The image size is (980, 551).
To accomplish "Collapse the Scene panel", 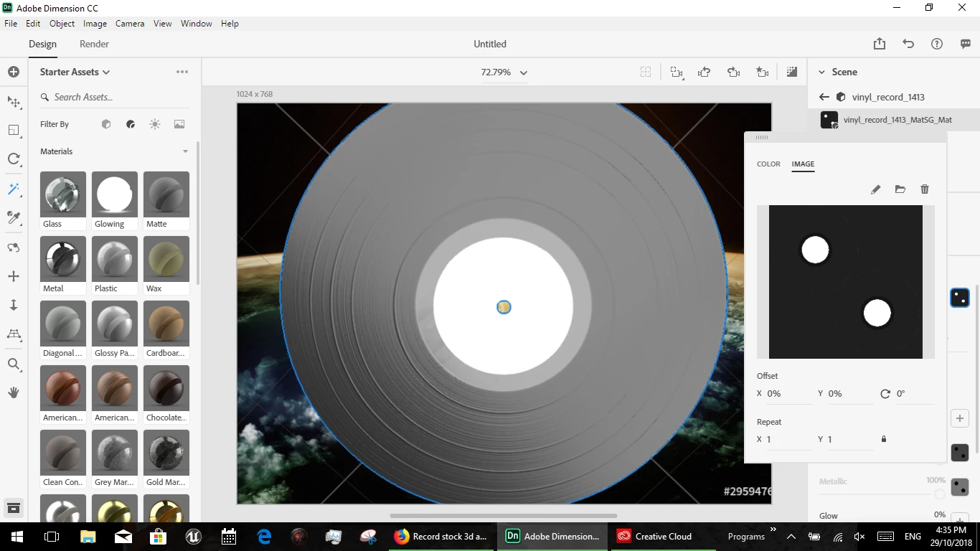I will [821, 72].
